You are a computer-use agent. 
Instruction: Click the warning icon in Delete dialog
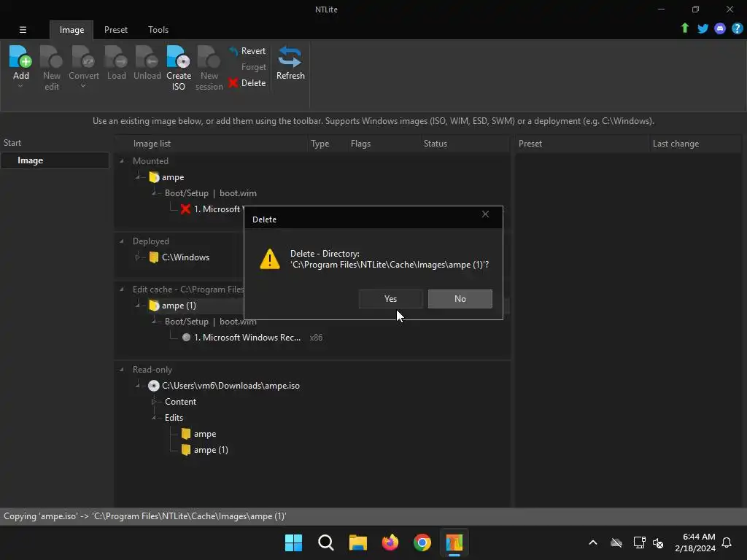click(270, 259)
